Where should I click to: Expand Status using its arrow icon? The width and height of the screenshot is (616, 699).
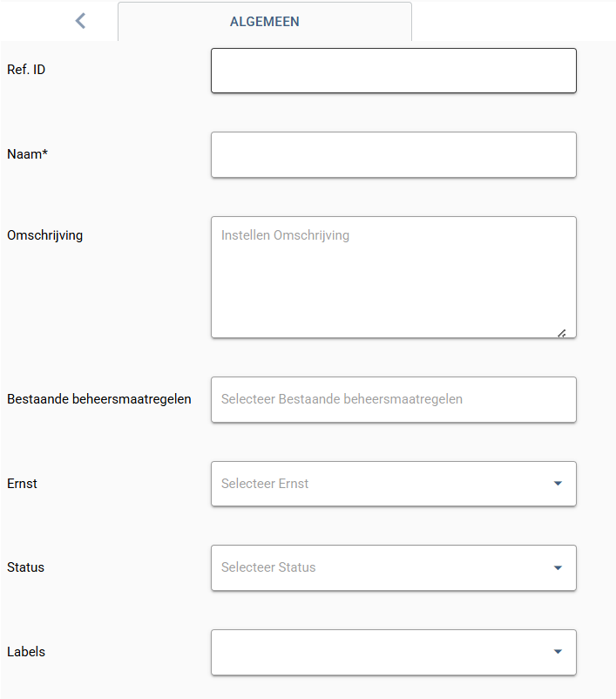click(558, 568)
